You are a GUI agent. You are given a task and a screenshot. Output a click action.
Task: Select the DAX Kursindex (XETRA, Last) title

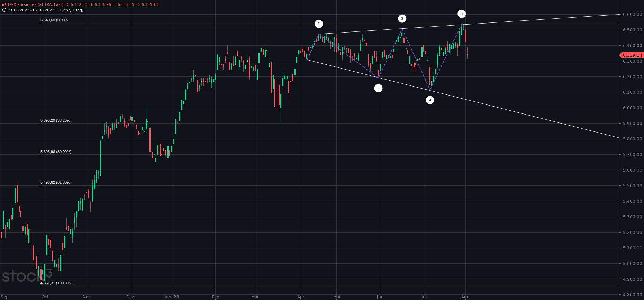pos(36,4)
